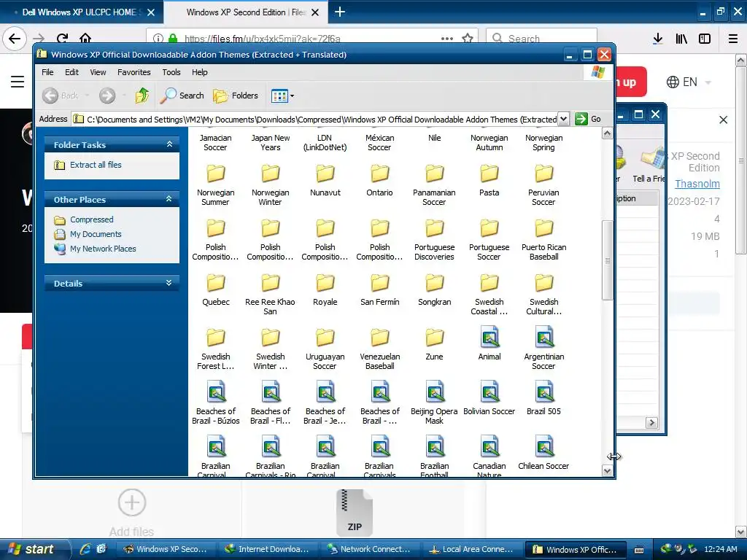Select the Puerto Rican Baseball folder
Viewport: 747px width, 560px height.
tap(543, 239)
